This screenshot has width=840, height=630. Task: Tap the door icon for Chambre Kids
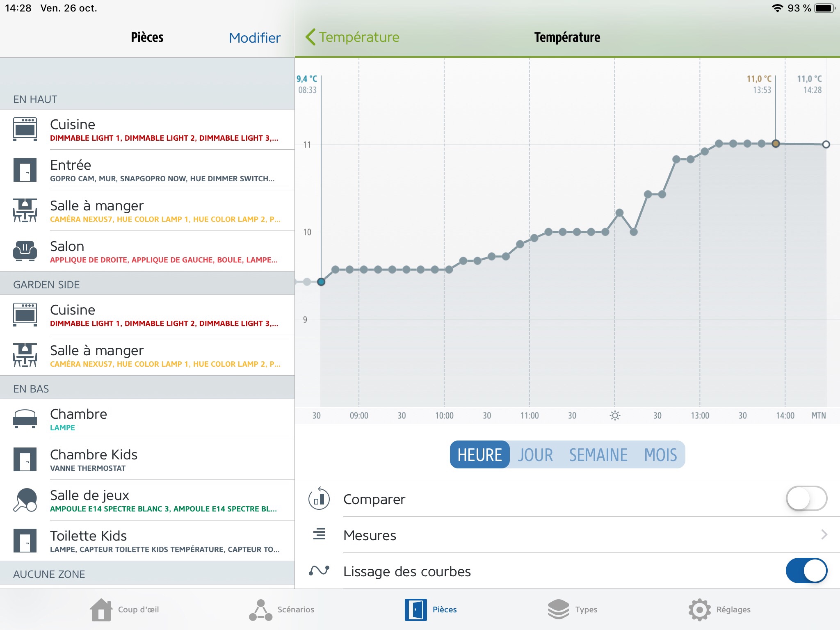[25, 459]
